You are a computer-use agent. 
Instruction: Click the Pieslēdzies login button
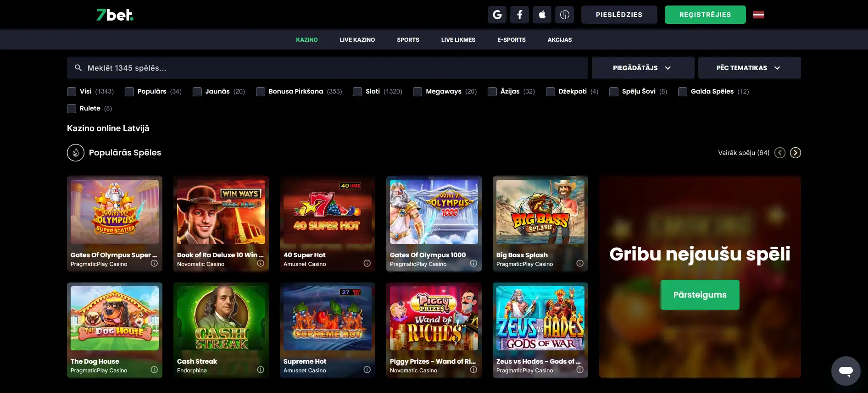[x=619, y=15]
